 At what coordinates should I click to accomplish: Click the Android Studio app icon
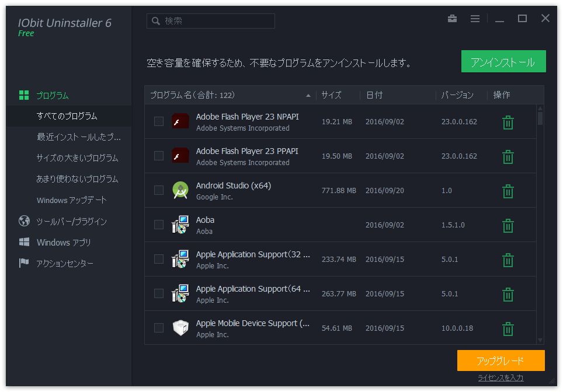pyautogui.click(x=180, y=190)
